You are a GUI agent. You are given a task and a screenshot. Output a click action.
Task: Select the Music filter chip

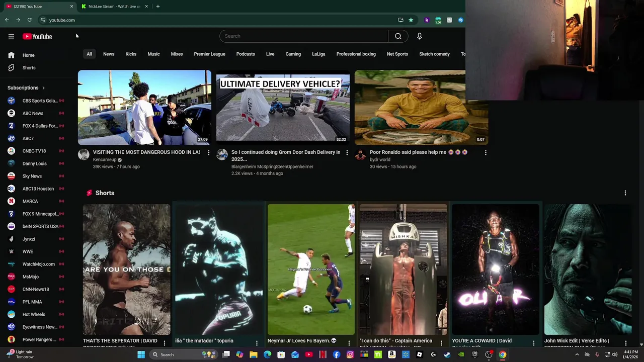[153, 54]
